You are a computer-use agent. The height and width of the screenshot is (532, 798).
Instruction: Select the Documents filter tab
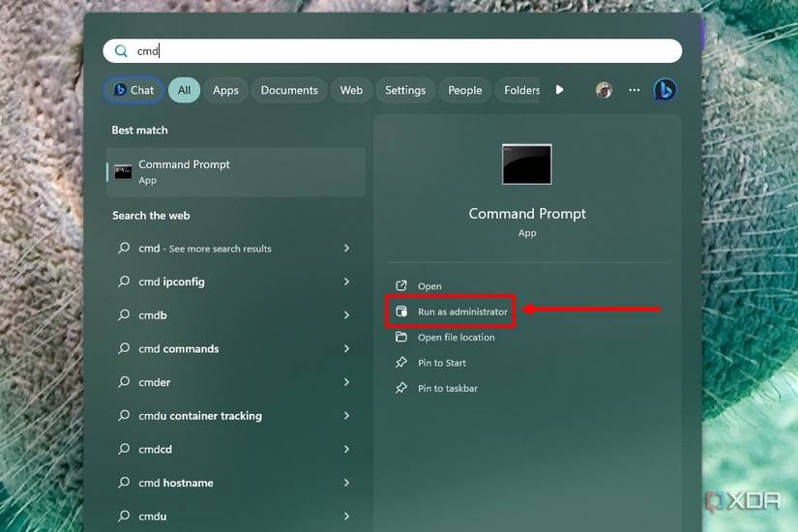click(289, 90)
